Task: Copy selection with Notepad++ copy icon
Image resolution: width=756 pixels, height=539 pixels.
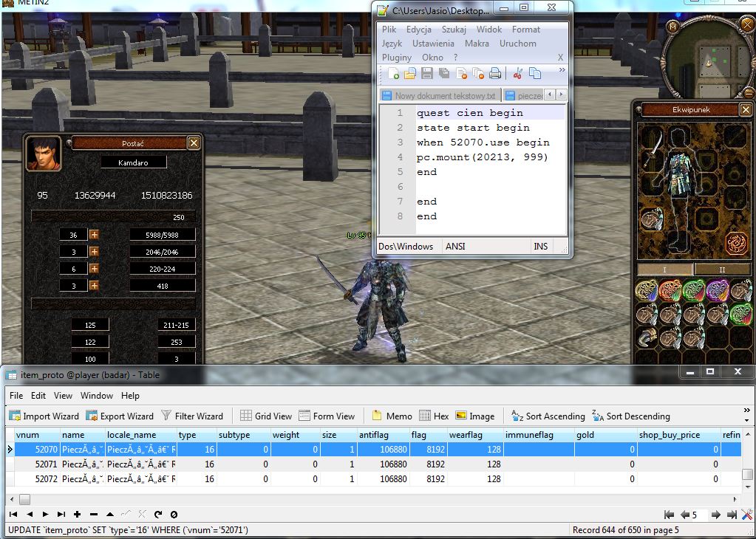Action: tap(535, 74)
